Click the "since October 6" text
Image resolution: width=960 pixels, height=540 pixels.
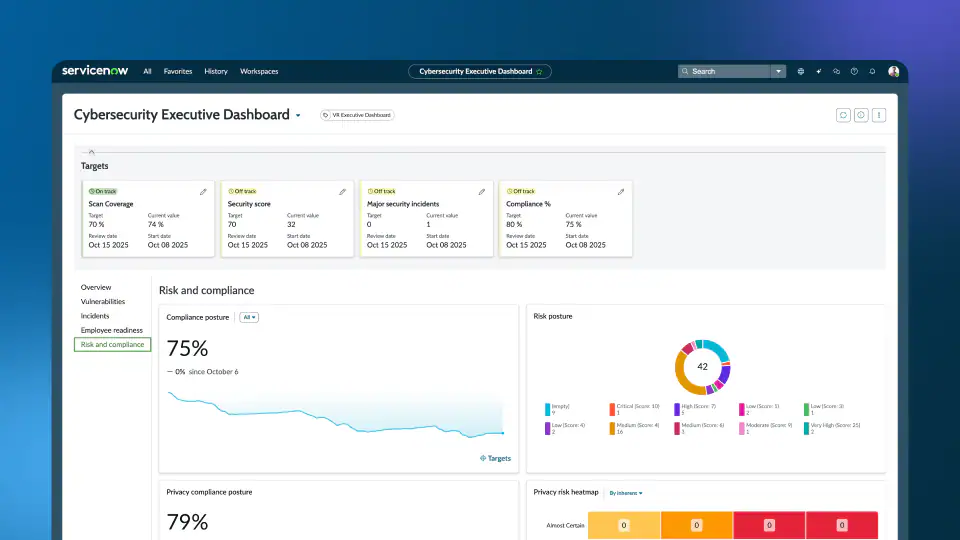[213, 372]
